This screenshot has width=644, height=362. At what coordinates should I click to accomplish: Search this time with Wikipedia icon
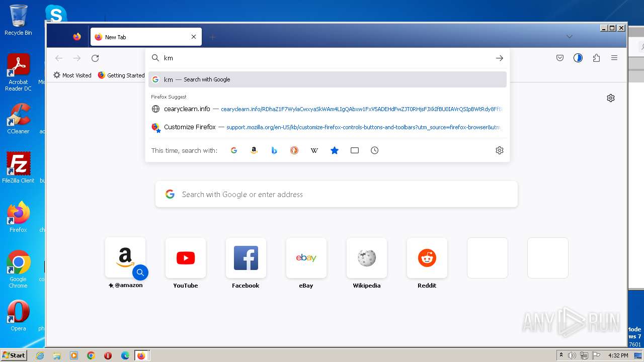click(314, 150)
